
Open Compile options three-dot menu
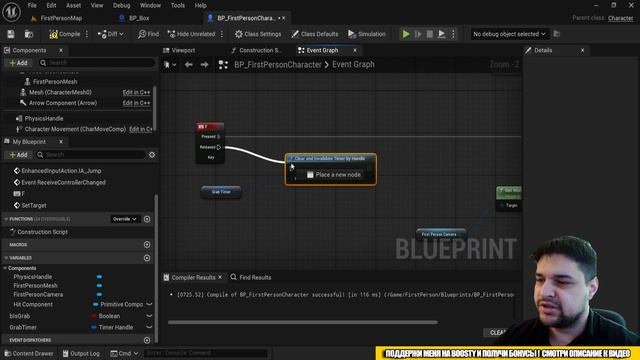point(87,34)
